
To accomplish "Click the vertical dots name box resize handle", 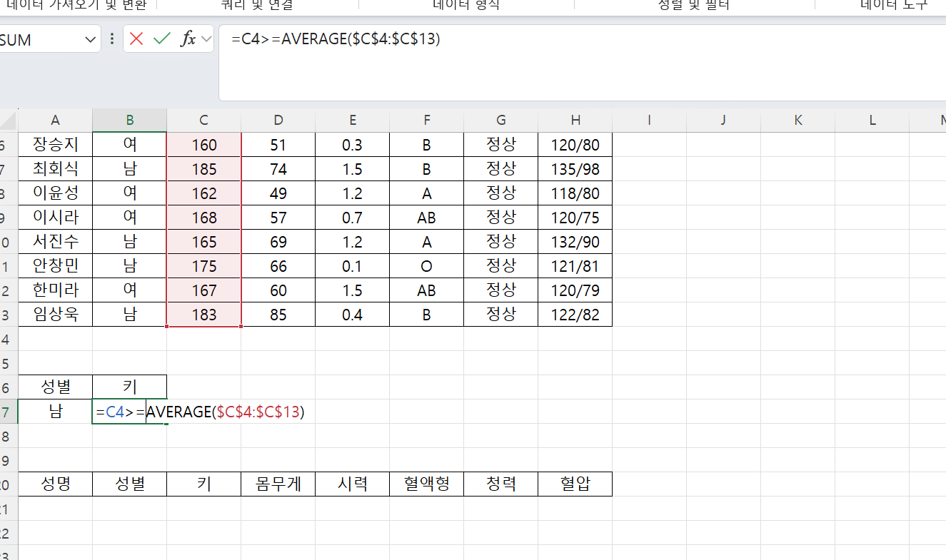I will pyautogui.click(x=112, y=39).
